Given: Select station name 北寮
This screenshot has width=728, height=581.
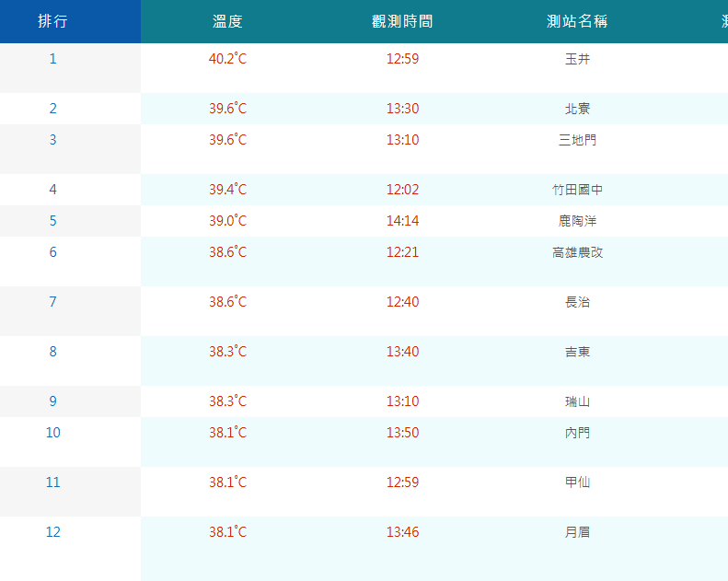Looking at the screenshot, I should pyautogui.click(x=577, y=109).
